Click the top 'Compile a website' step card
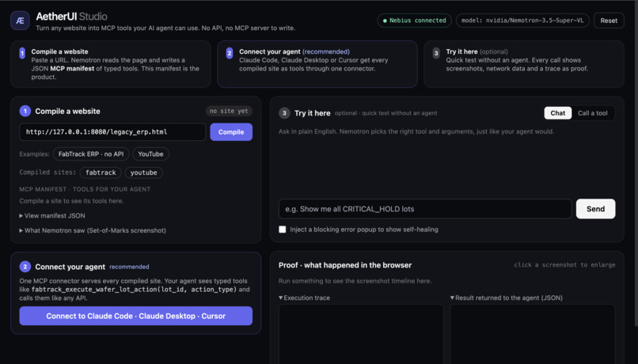 pyautogui.click(x=111, y=64)
